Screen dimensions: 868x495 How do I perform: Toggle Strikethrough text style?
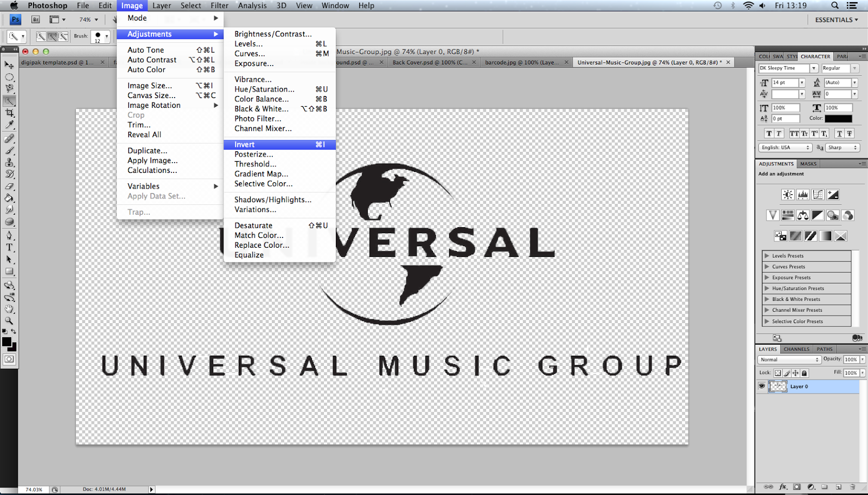[x=850, y=133]
